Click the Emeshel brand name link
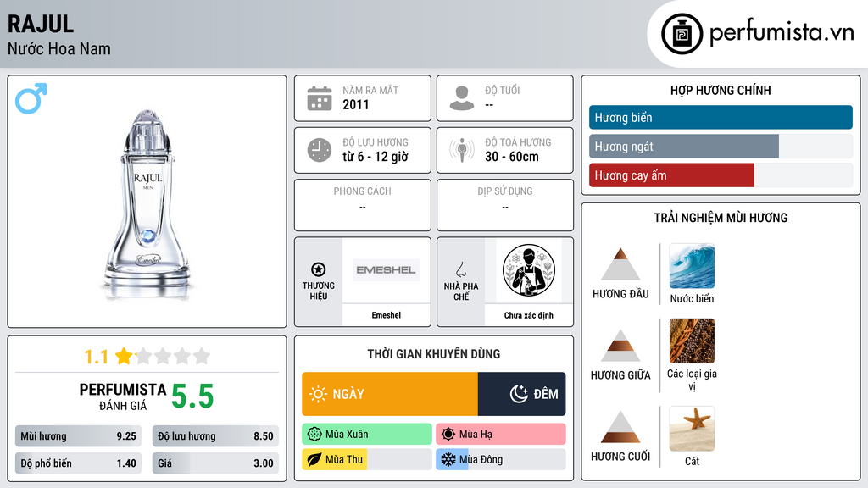 click(x=387, y=315)
